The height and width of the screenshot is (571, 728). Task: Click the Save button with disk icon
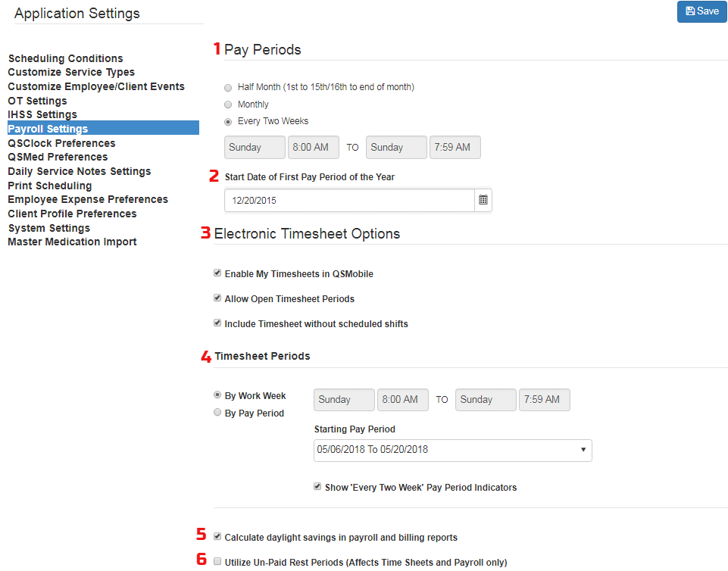pos(701,11)
